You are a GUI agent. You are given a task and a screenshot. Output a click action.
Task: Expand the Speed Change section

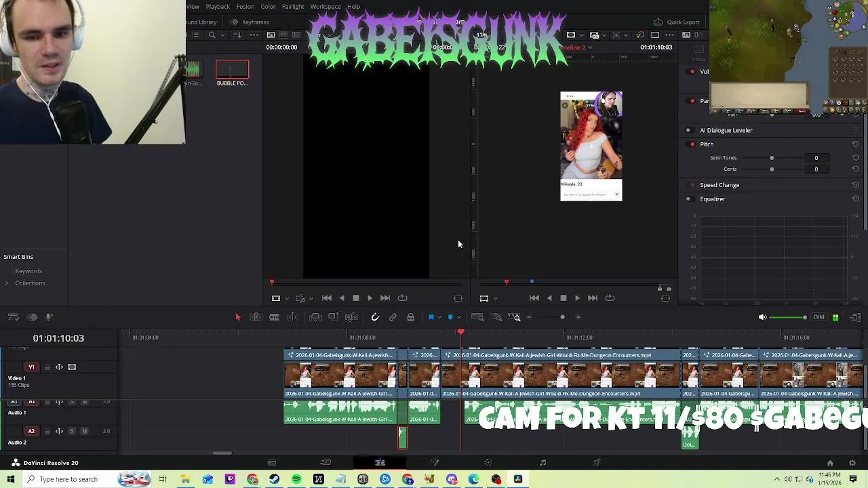[719, 185]
